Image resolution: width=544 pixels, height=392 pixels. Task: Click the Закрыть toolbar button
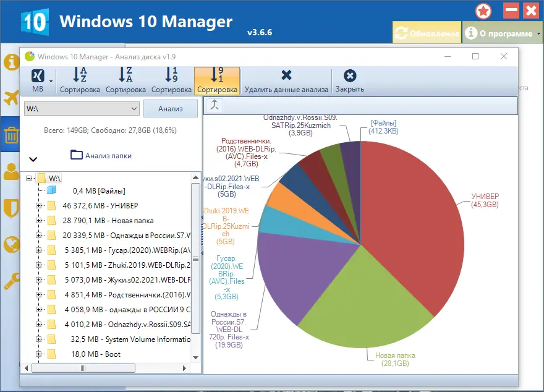pyautogui.click(x=350, y=80)
